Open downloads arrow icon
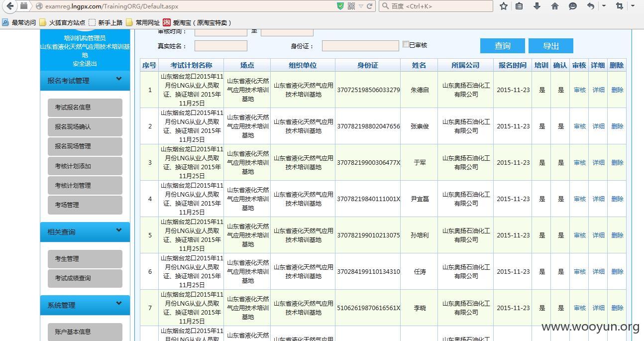The image size is (644, 341). (537, 6)
